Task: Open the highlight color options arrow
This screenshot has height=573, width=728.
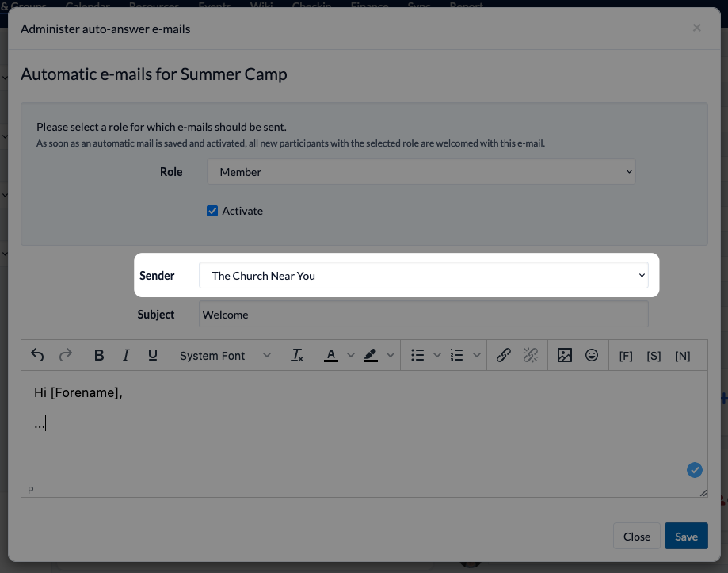Action: 391,356
